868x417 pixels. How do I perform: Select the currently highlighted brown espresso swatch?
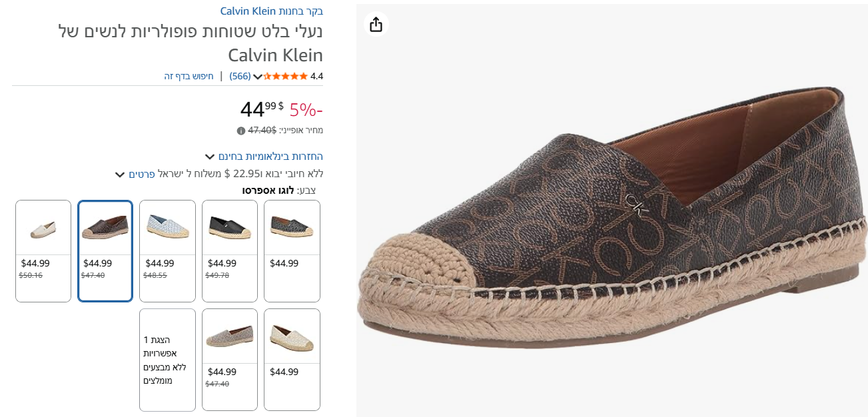[105, 250]
